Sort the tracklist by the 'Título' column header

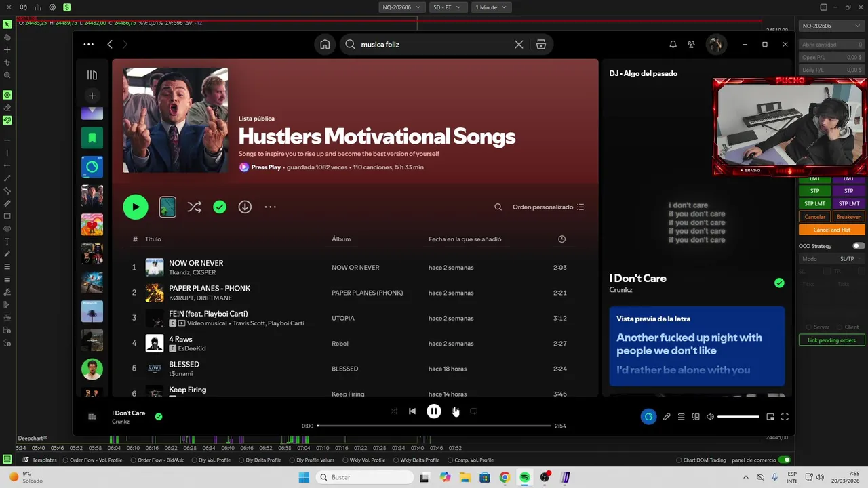pos(153,239)
